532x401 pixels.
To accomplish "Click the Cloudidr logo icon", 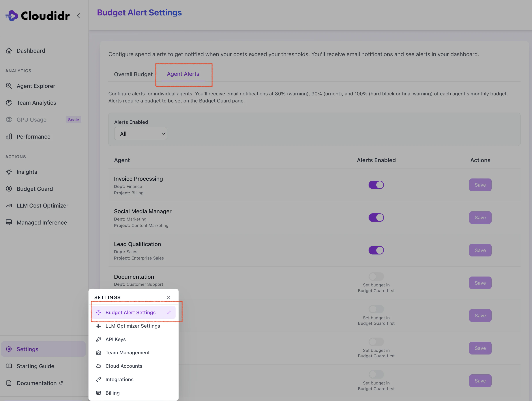I will coord(11,16).
